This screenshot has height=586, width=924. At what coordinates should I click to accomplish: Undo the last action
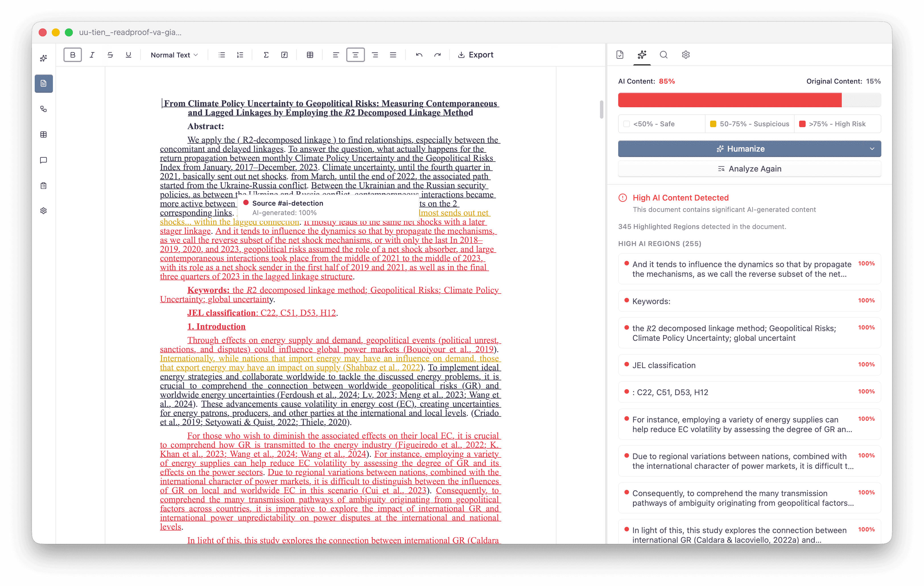click(419, 55)
